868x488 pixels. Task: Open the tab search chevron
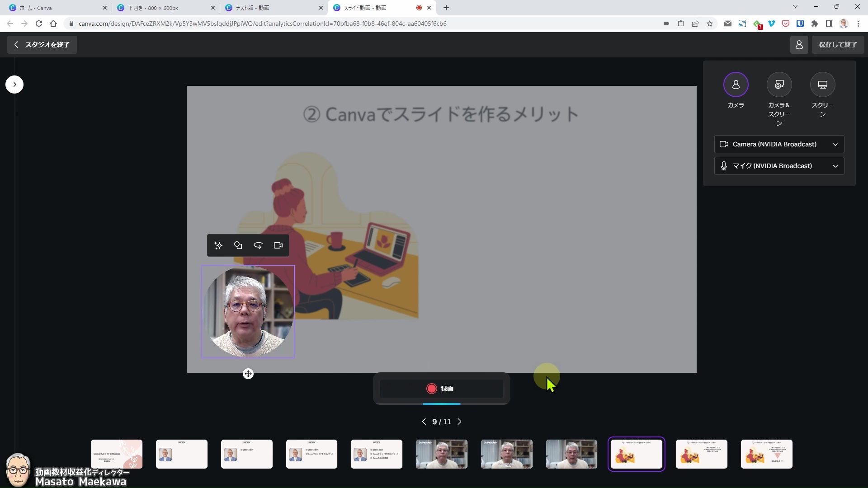tap(795, 7)
